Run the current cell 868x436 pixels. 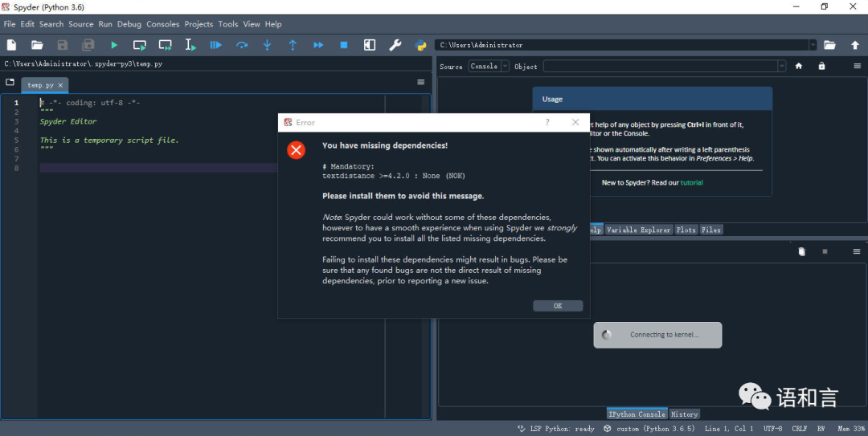click(x=140, y=45)
